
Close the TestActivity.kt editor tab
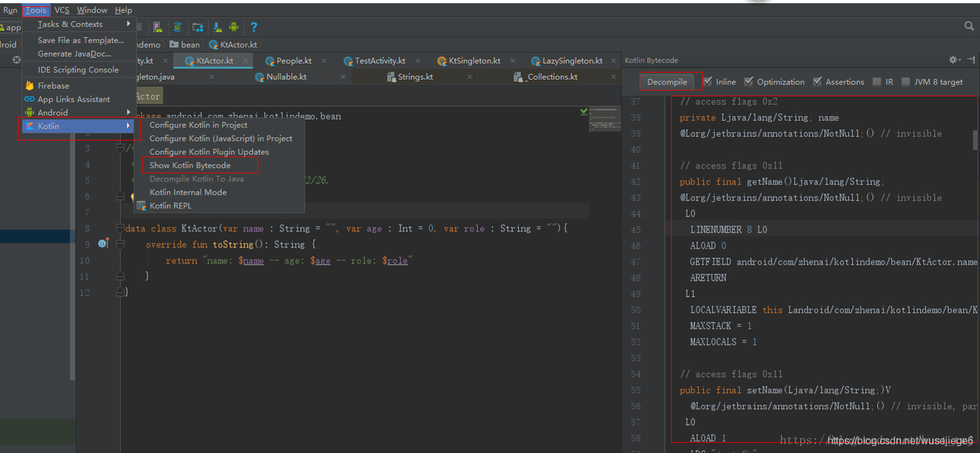pyautogui.click(x=418, y=61)
